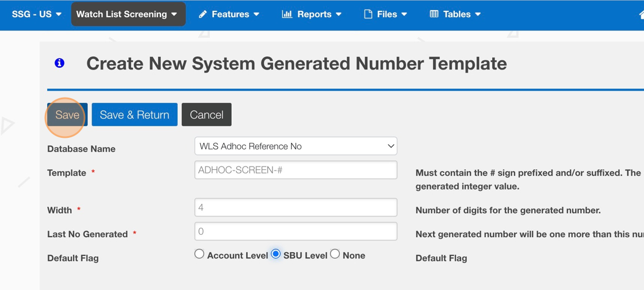
Task: Click the blue info icon beside the title
Action: [59, 63]
